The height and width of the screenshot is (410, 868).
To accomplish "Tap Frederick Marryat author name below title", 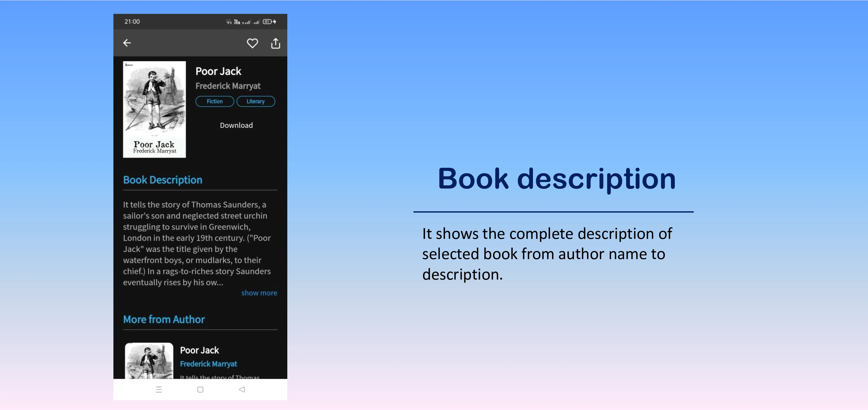I will click(228, 86).
